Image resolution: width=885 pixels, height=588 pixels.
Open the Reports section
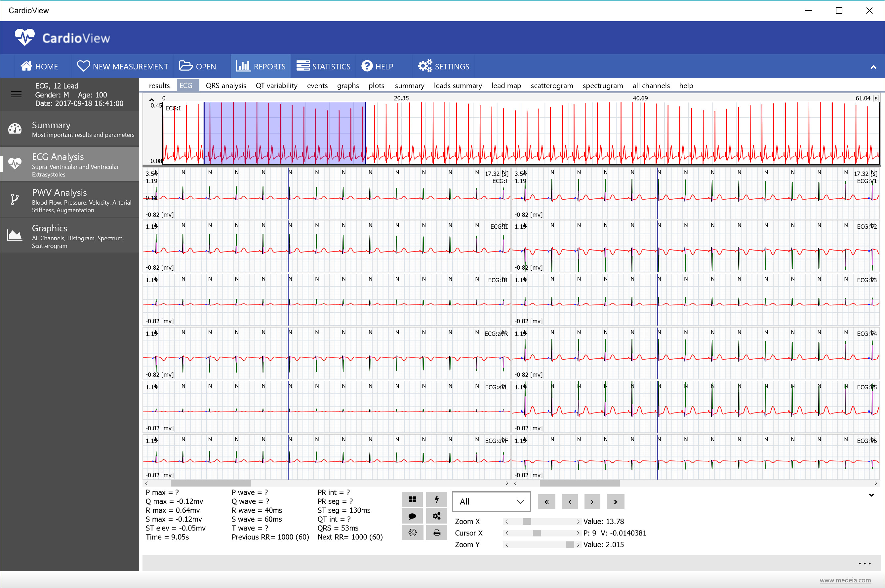(x=261, y=66)
